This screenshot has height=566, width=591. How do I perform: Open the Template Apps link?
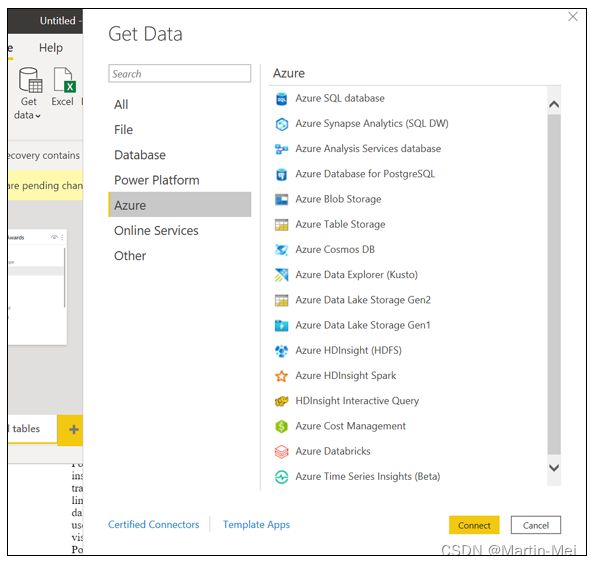(x=256, y=525)
